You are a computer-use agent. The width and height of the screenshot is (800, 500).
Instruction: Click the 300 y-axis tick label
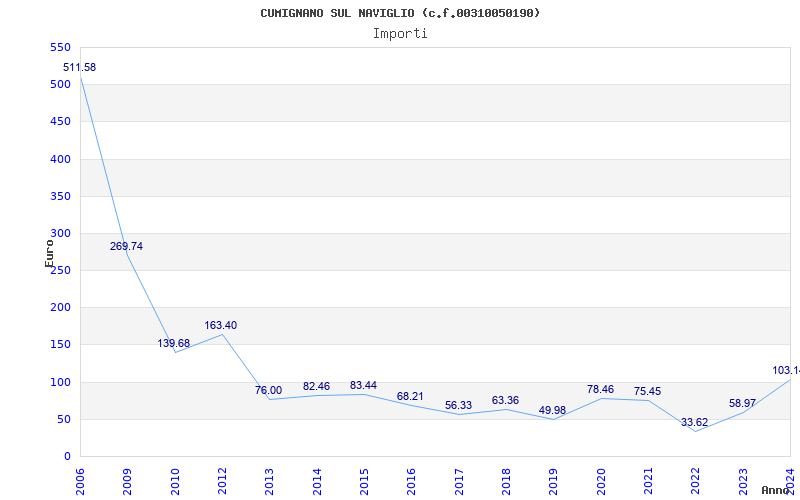pyautogui.click(x=60, y=234)
